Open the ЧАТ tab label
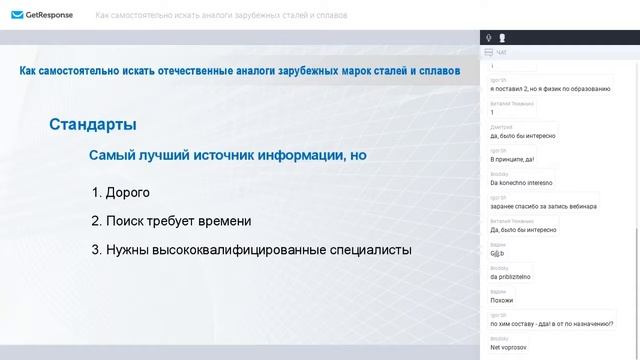 [x=501, y=53]
